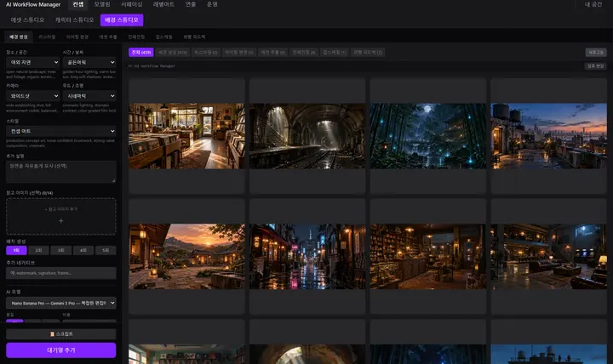Select the 에셋 스튜디오 sub-tab
The height and width of the screenshot is (364, 613).
[27, 20]
